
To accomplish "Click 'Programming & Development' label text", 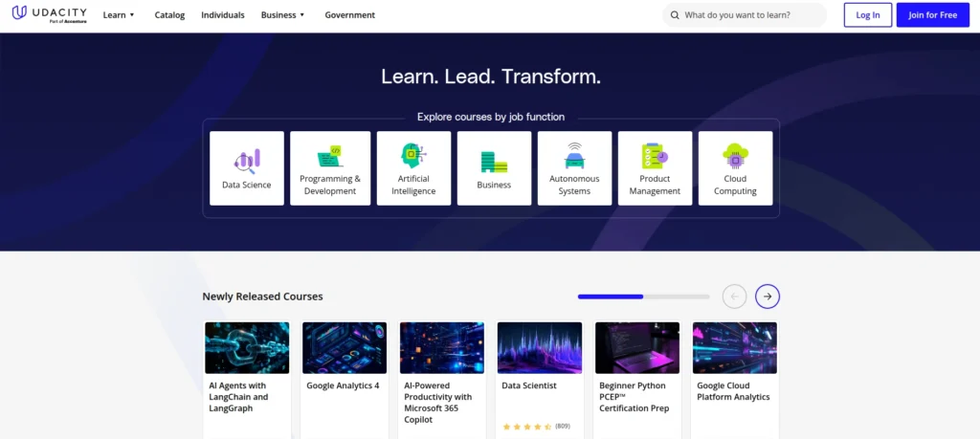I will pyautogui.click(x=330, y=185).
